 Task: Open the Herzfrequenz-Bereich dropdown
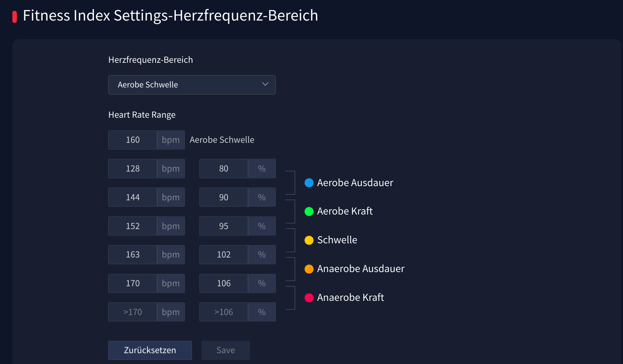[192, 85]
